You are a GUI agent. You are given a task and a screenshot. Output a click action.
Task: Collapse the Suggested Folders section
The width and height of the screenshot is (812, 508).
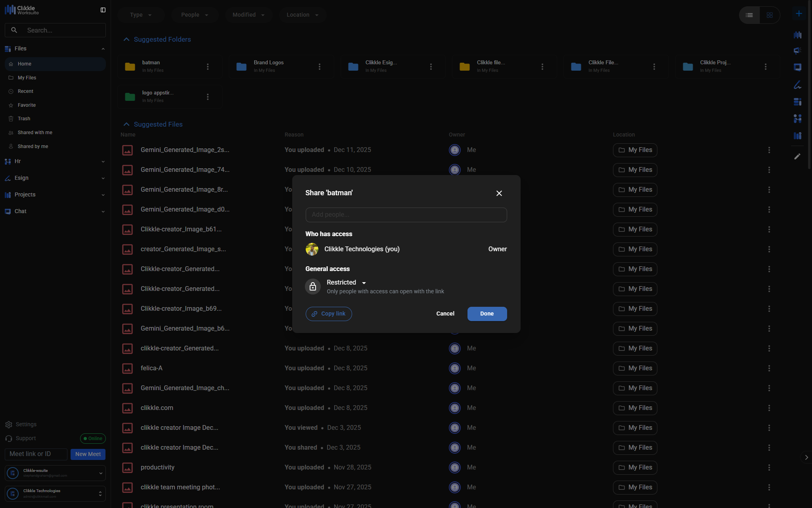[x=126, y=39]
